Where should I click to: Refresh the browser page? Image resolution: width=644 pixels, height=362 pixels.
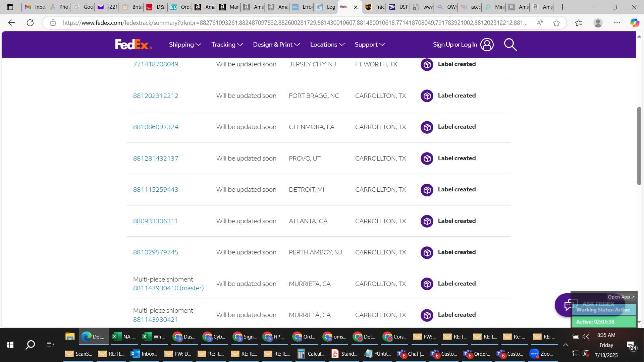tap(30, 23)
